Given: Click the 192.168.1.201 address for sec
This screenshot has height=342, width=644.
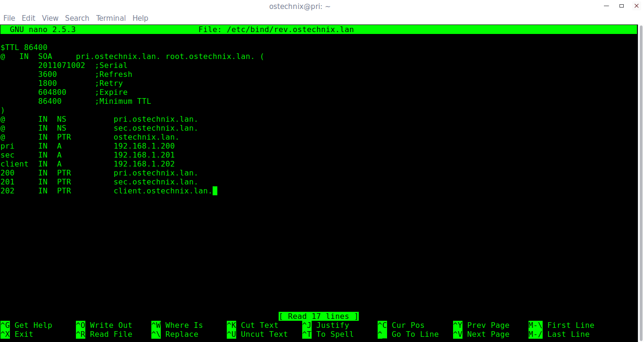Looking at the screenshot, I should pos(144,155).
